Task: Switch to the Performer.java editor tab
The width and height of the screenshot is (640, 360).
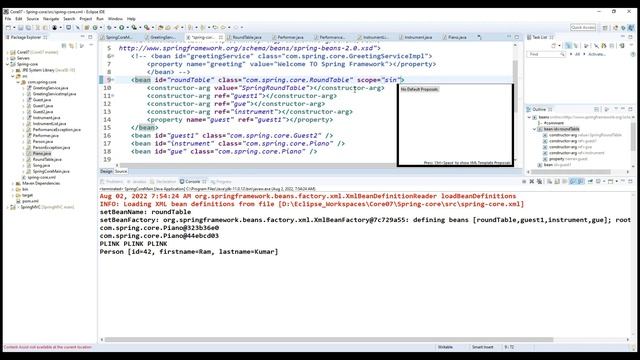Action: point(291,37)
